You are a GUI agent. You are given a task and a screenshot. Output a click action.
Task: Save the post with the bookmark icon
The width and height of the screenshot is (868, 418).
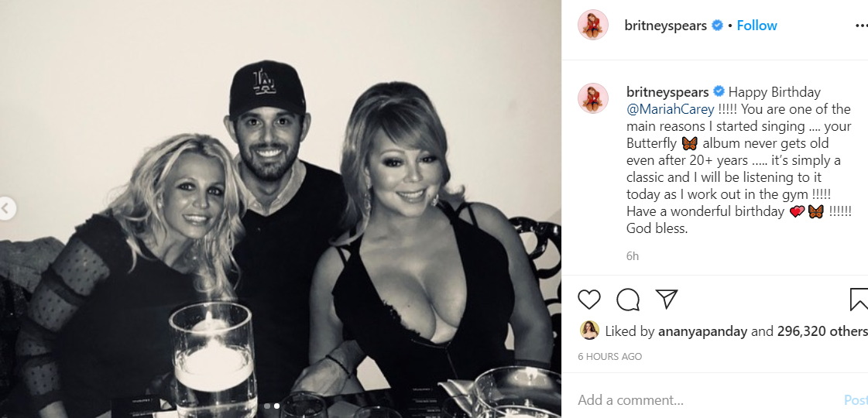(859, 300)
